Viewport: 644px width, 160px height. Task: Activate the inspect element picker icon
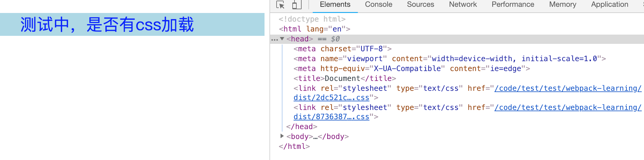coord(280,5)
